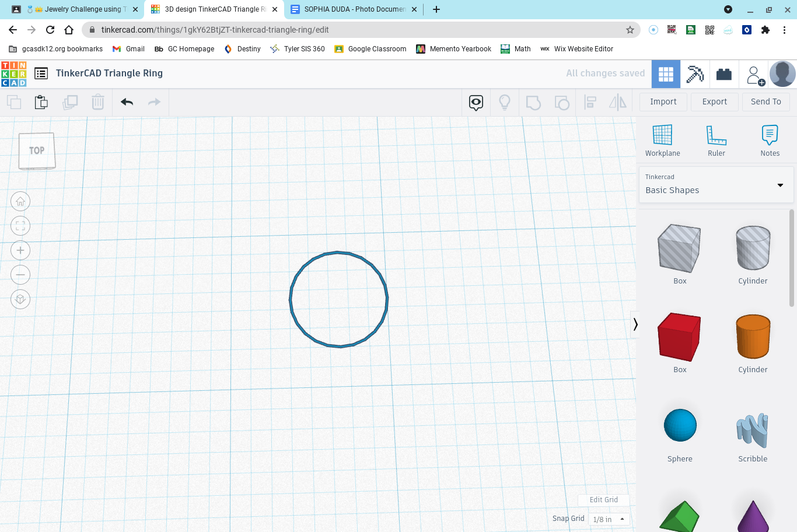Image resolution: width=797 pixels, height=532 pixels.
Task: Switch to the SOPHIA DUDA Photo Document tab
Action: click(354, 9)
